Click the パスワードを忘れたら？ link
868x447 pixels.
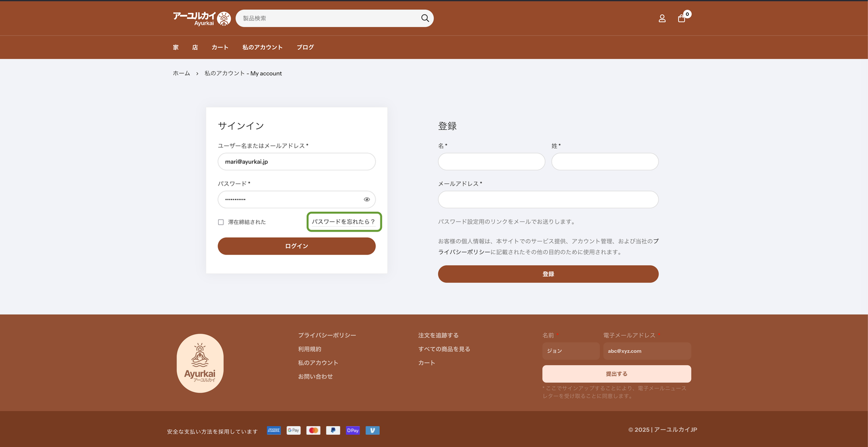click(x=343, y=222)
